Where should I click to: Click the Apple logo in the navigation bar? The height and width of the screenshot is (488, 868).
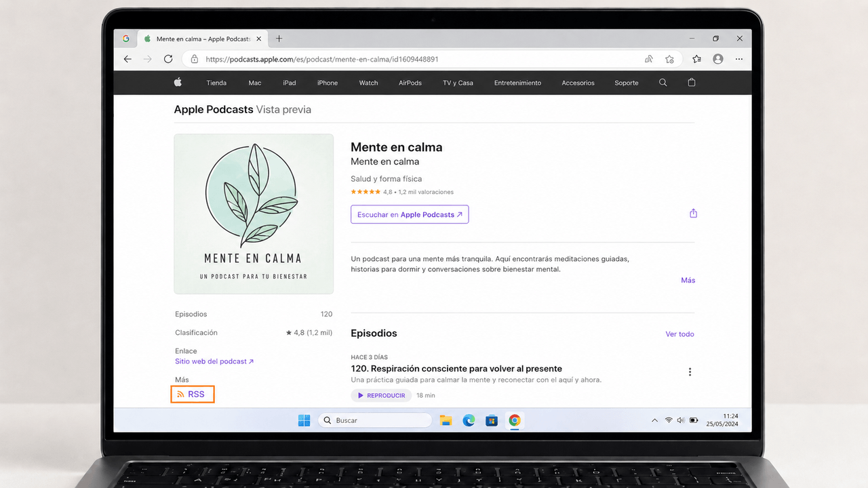tap(178, 83)
